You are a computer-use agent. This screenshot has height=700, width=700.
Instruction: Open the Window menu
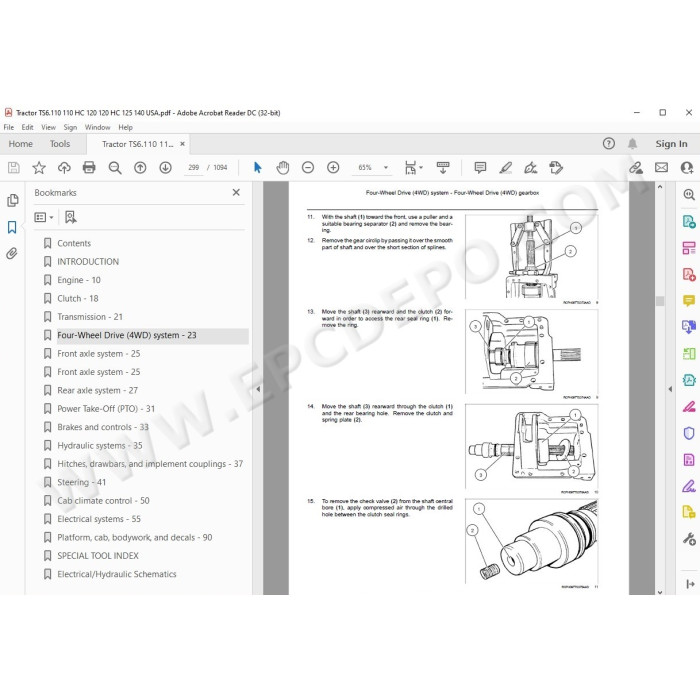point(97,127)
